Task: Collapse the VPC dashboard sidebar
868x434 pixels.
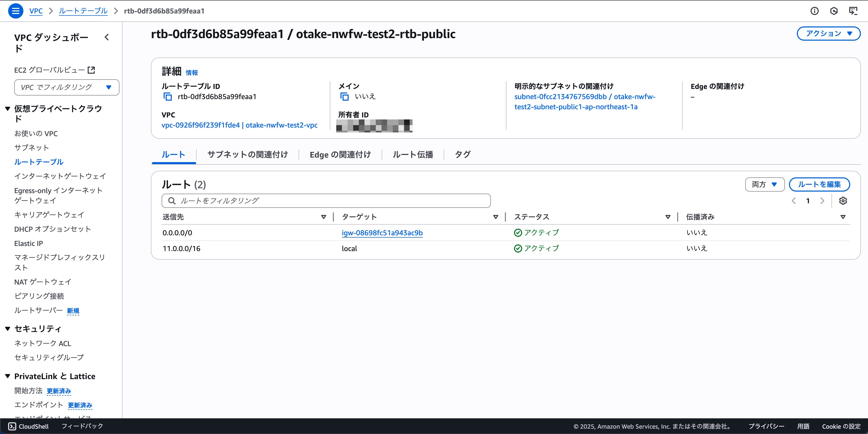Action: tap(107, 37)
